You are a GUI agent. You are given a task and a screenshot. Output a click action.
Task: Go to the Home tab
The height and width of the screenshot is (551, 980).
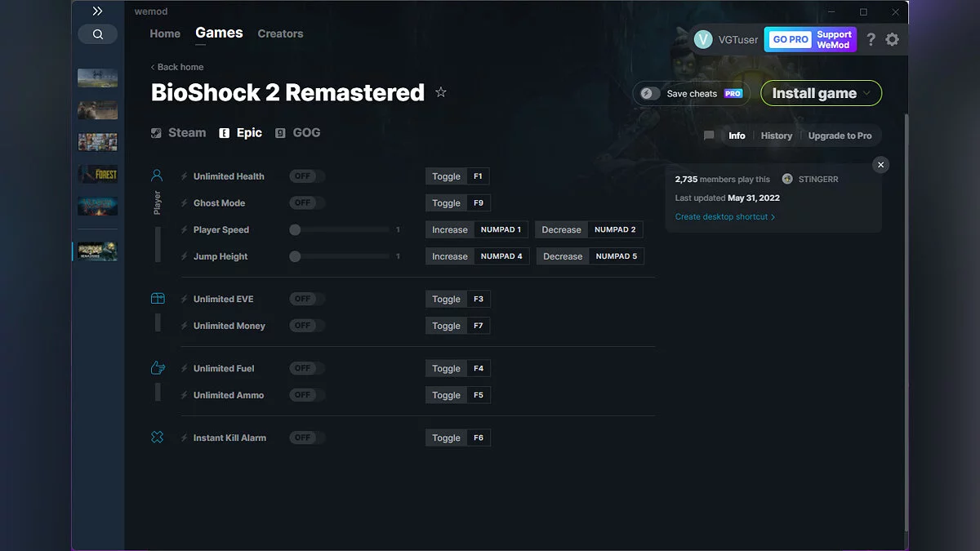(x=165, y=33)
